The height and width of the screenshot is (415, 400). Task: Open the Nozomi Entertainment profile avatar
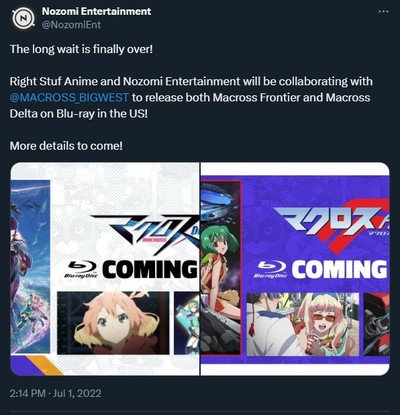click(23, 19)
